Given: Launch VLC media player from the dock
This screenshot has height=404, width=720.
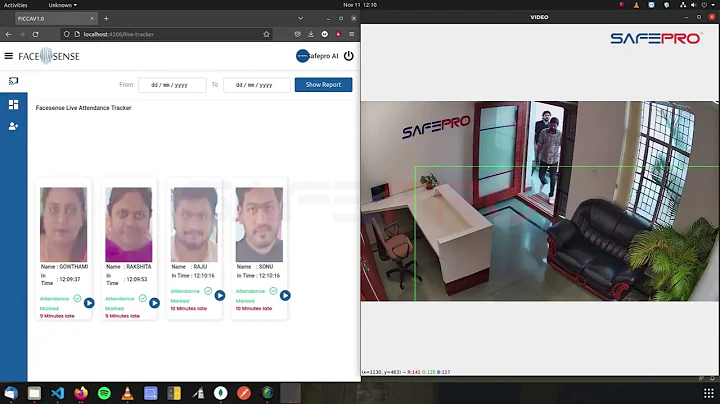Looking at the screenshot, I should [x=127, y=393].
